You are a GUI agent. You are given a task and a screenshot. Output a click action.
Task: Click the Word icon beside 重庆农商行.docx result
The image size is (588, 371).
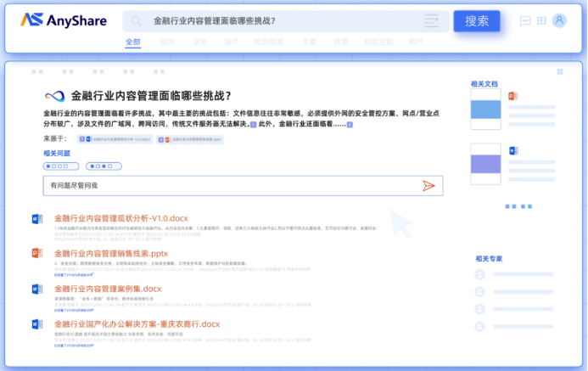(x=37, y=324)
